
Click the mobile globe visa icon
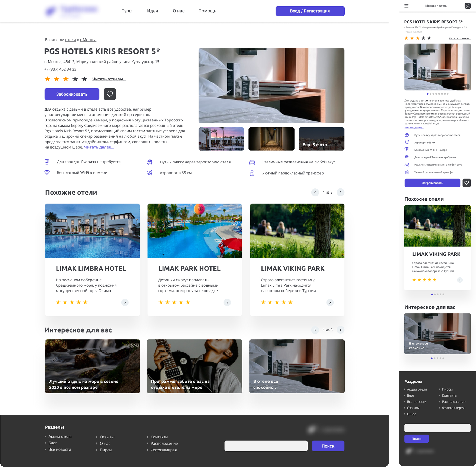pos(407,157)
